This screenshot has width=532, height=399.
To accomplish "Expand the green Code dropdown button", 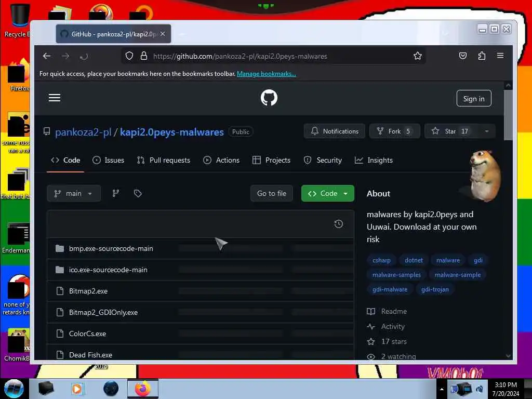I will coord(327,193).
